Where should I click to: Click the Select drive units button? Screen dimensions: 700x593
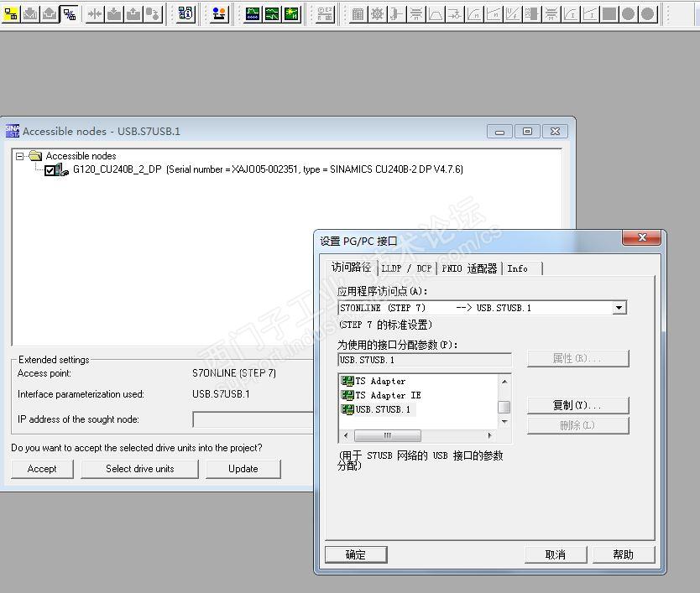(139, 469)
